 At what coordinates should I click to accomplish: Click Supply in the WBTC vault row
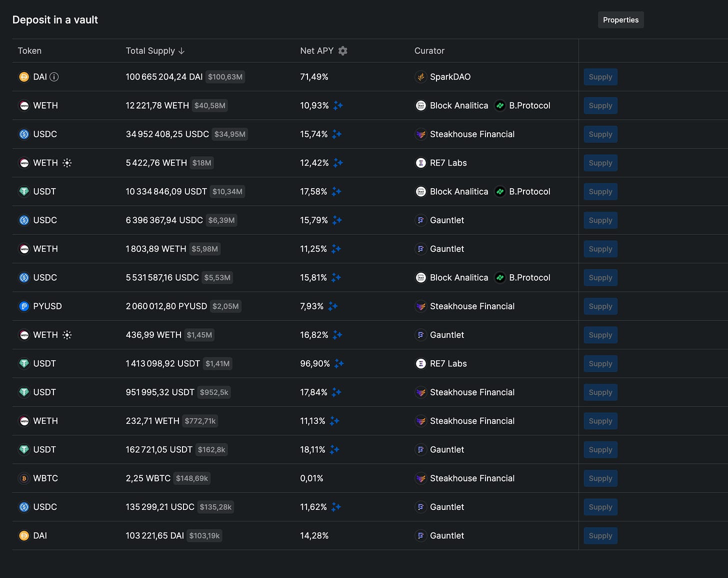pyautogui.click(x=600, y=478)
